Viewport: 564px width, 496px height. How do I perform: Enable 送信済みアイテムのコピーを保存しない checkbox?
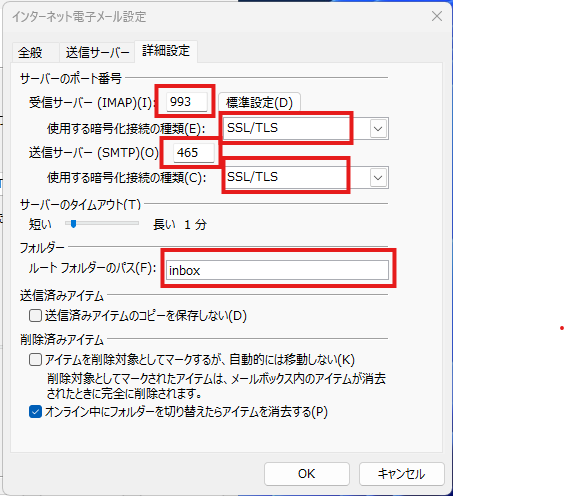coord(35,316)
